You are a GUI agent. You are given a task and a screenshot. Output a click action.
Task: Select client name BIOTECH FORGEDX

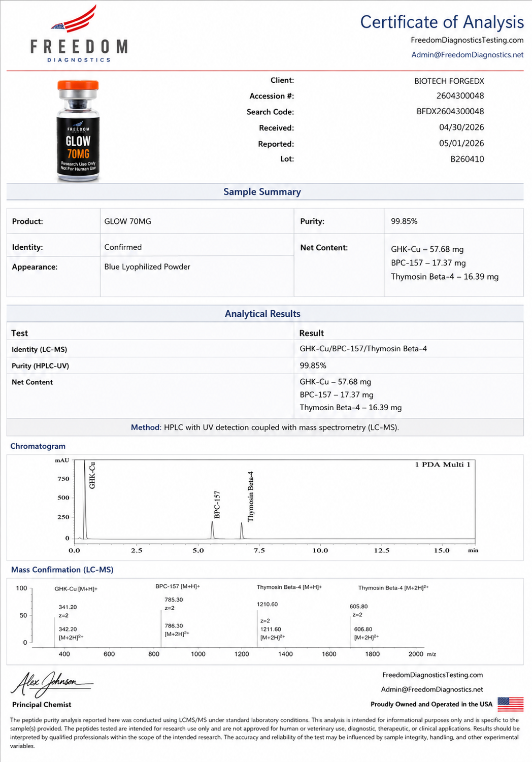pos(449,81)
